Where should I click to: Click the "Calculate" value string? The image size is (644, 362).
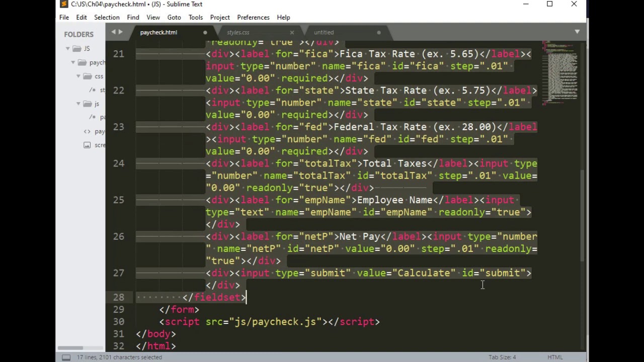pos(424,273)
